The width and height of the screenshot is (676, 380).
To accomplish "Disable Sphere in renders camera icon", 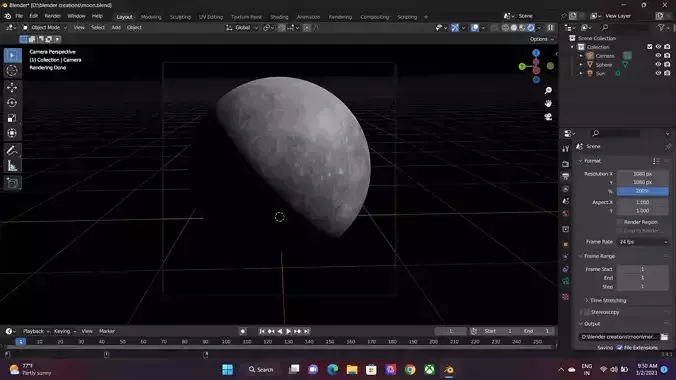I will 667,65.
